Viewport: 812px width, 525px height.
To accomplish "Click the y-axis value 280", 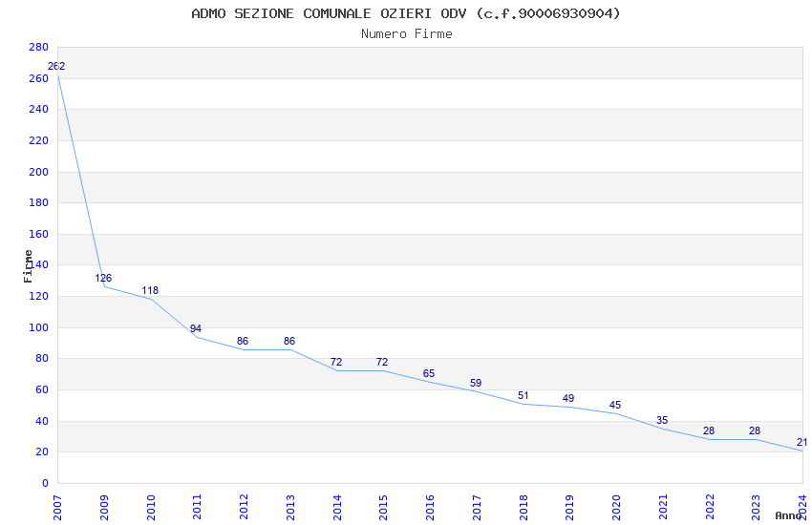I will 39,48.
